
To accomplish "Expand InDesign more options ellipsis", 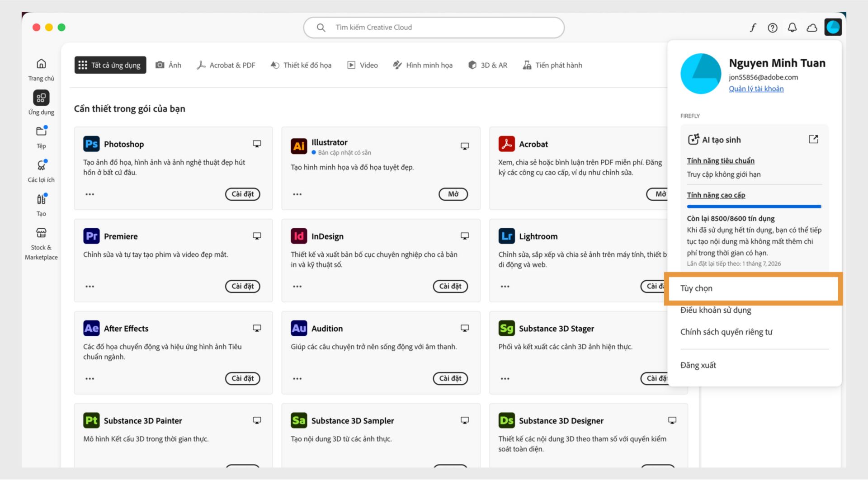I will coord(297,287).
